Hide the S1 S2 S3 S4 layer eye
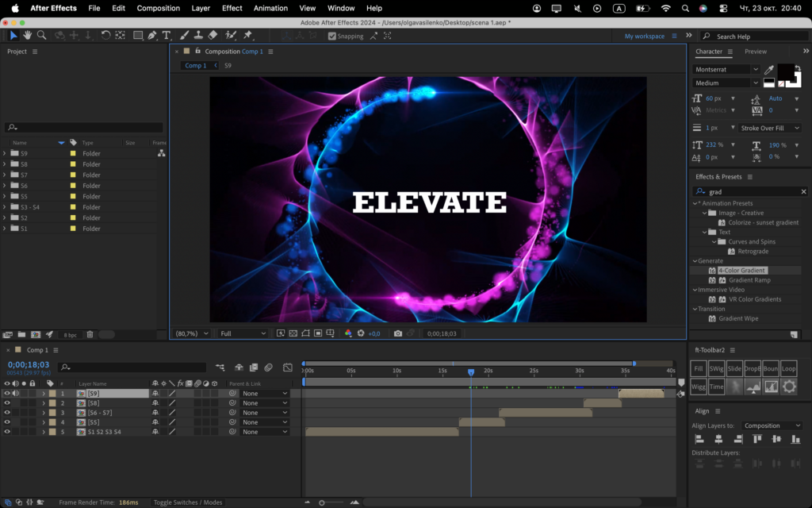 (x=7, y=431)
